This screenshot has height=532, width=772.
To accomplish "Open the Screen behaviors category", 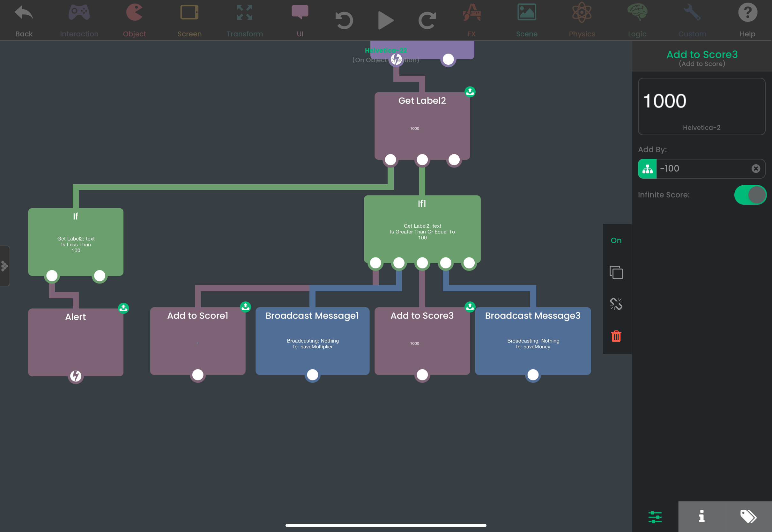I will [189, 20].
